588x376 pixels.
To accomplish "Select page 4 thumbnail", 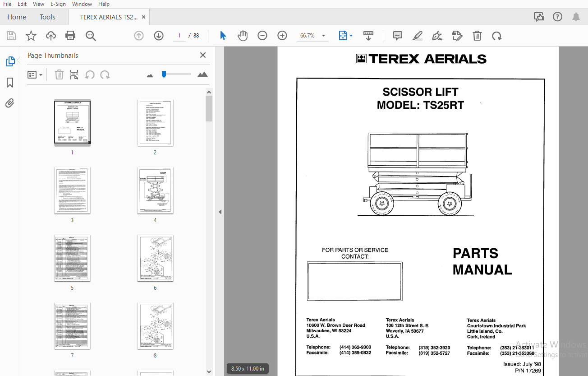I will [x=155, y=190].
